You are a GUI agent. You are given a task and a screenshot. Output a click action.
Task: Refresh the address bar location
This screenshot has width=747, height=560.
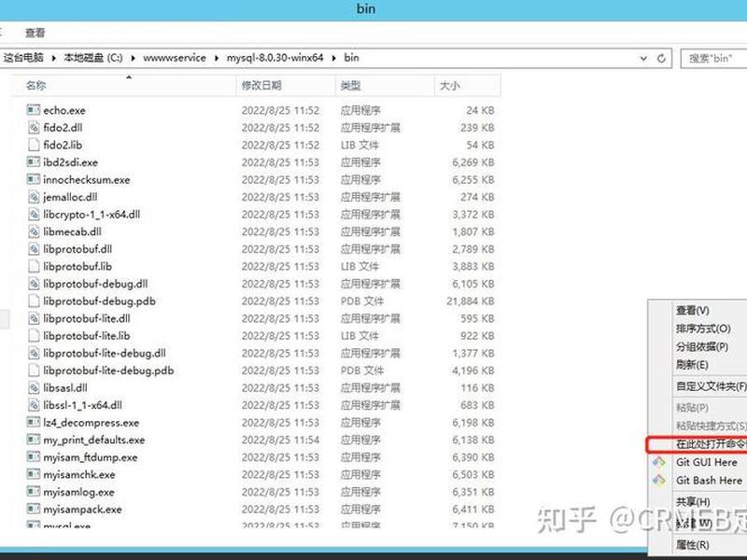tap(661, 58)
